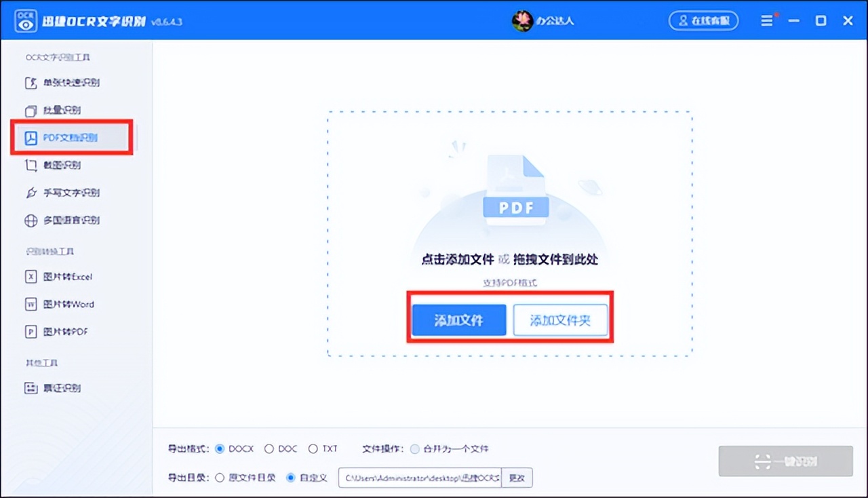
Task: Choose 自定义 export directory
Action: [291, 478]
